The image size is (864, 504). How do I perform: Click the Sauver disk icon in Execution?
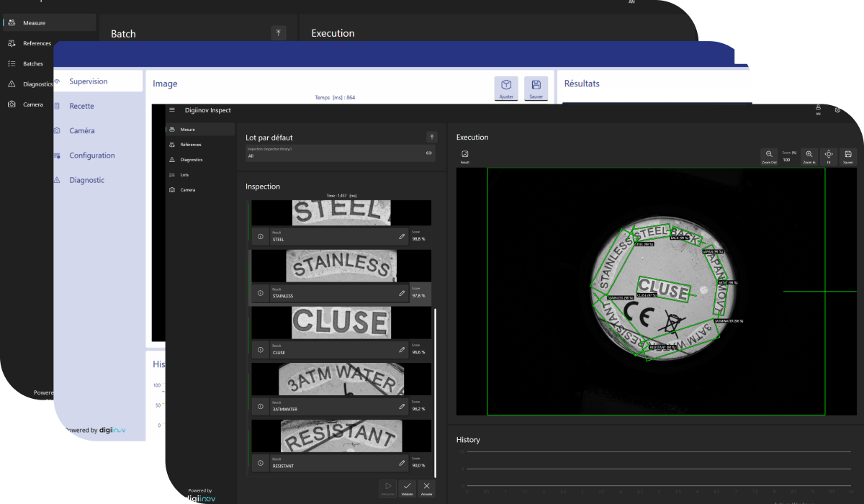click(x=848, y=154)
